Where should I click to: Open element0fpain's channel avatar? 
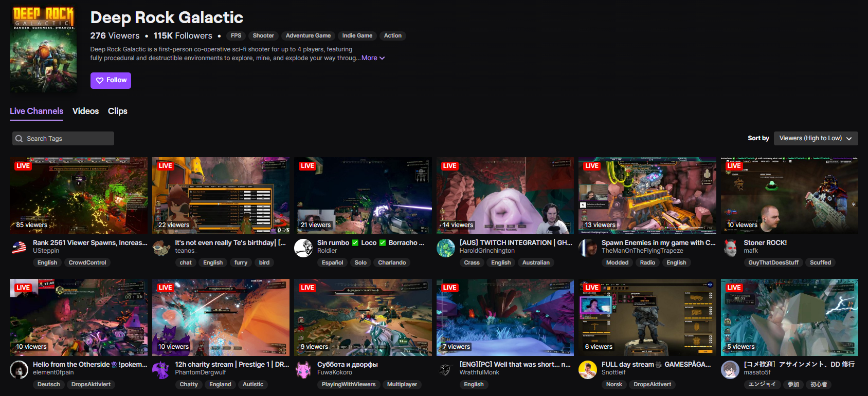pos(19,369)
